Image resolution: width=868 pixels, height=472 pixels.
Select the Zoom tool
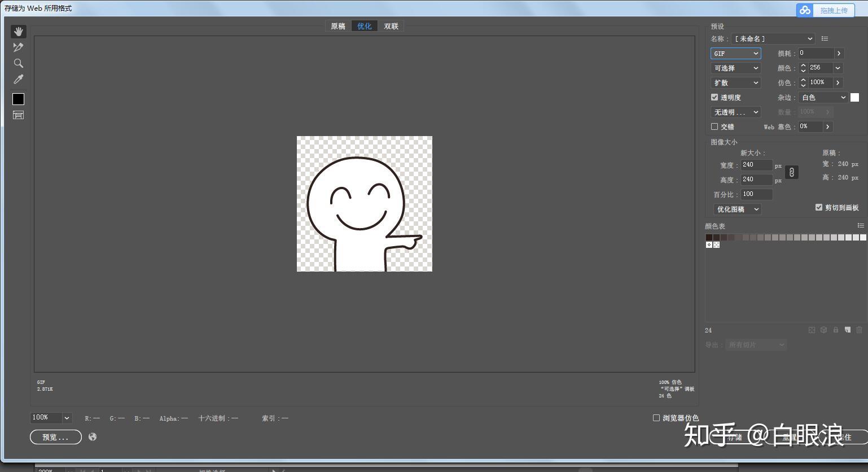[x=19, y=63]
